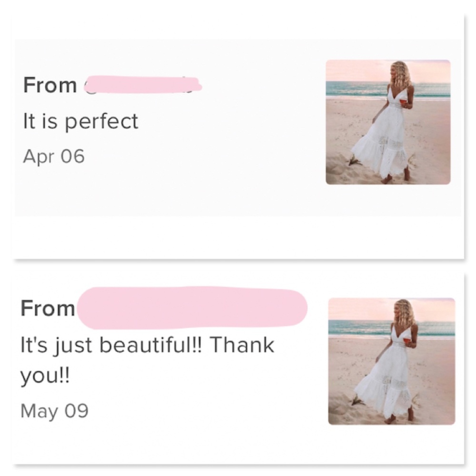Select the "It's just beautiful!!" review text
Image resolution: width=476 pixels, height=476 pixels.
(x=109, y=345)
